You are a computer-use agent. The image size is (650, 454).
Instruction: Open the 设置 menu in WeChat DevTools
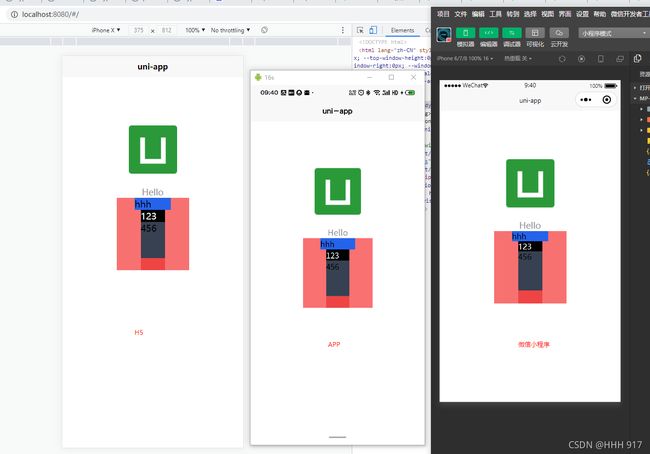pyautogui.click(x=582, y=14)
